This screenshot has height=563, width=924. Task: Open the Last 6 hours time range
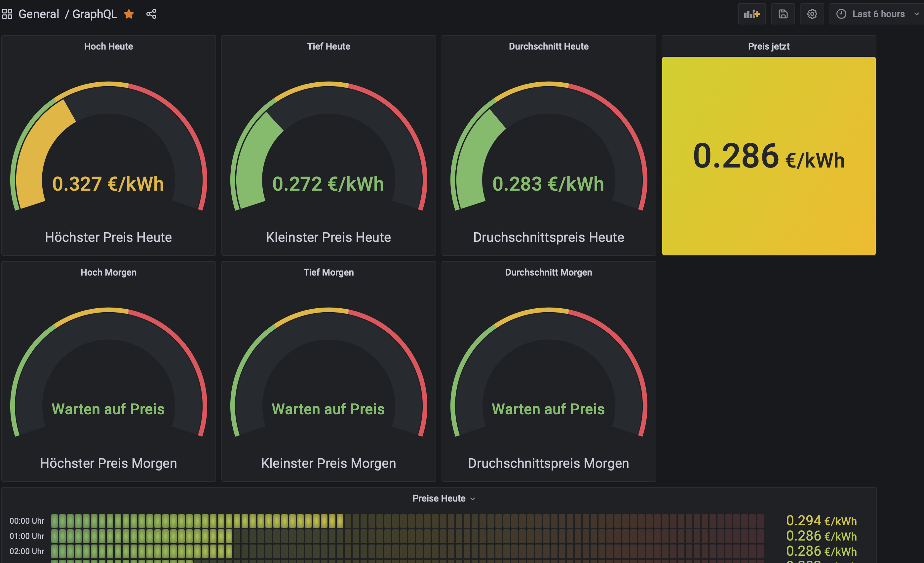point(878,14)
